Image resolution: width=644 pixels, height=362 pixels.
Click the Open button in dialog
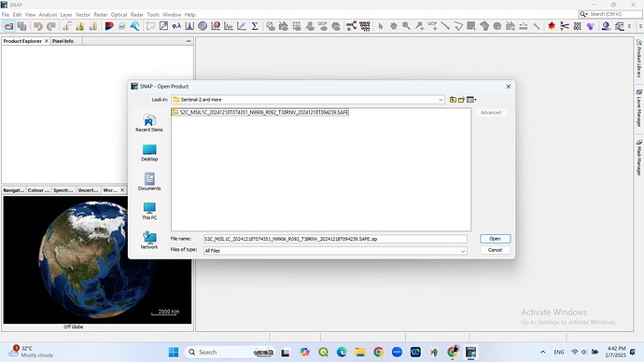click(495, 239)
